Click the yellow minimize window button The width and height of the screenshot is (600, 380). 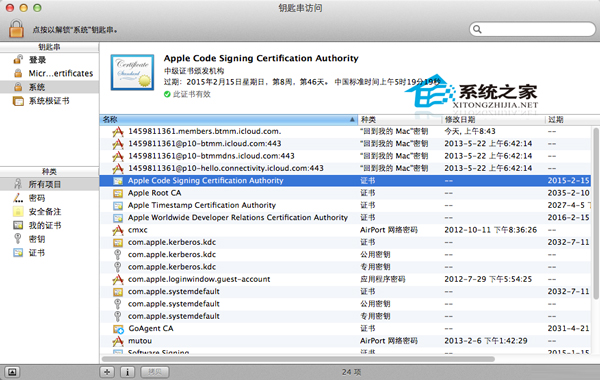[24, 8]
